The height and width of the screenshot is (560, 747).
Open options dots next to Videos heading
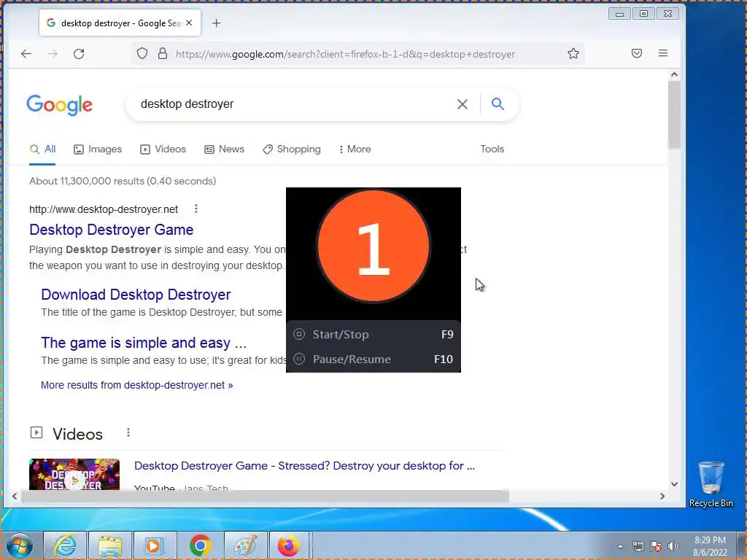(128, 432)
